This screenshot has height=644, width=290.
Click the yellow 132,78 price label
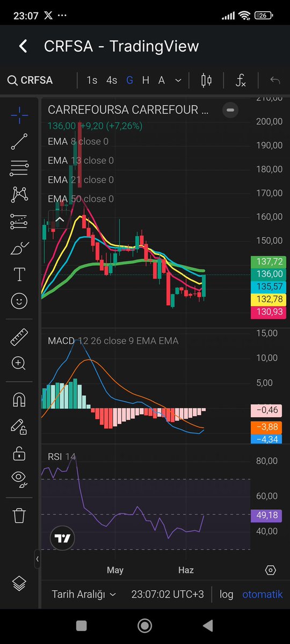click(269, 299)
